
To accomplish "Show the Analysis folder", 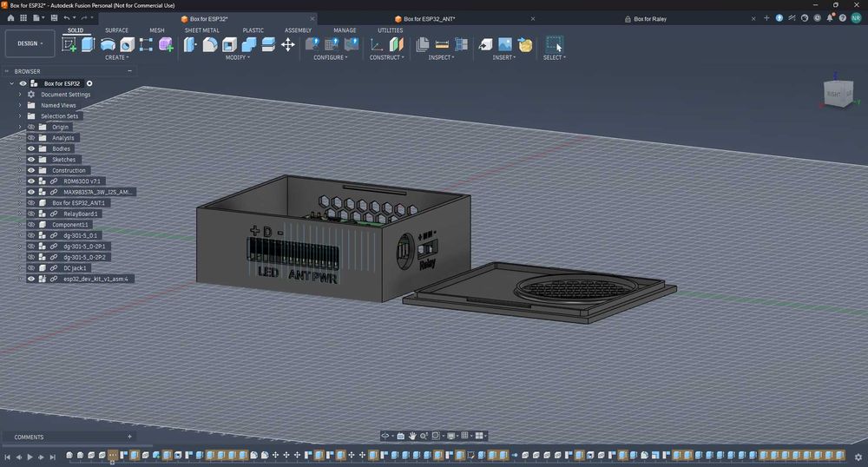I will pyautogui.click(x=31, y=138).
